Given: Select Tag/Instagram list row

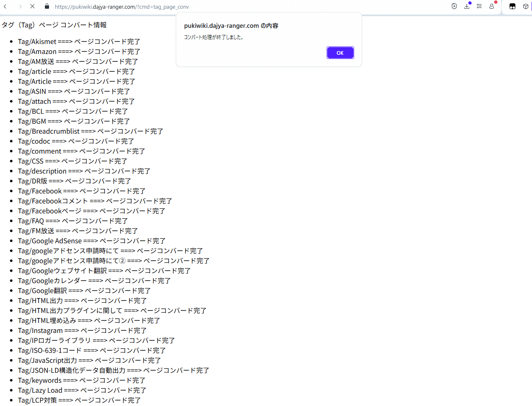Looking at the screenshot, I should (x=82, y=330).
